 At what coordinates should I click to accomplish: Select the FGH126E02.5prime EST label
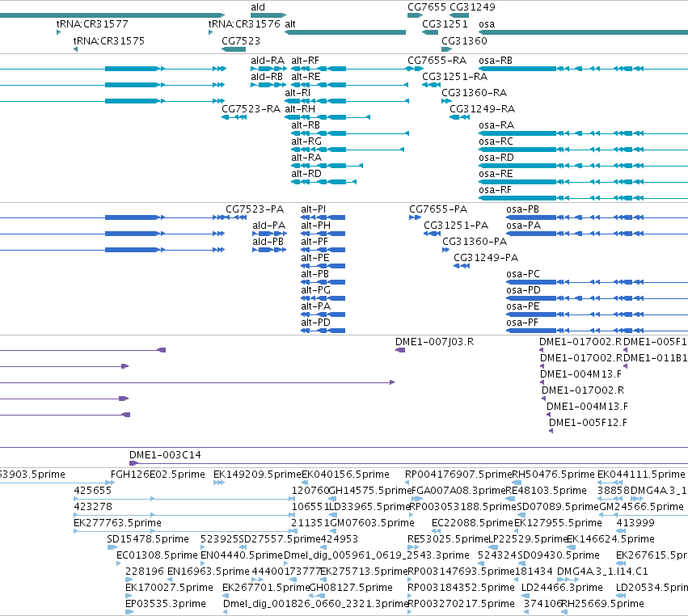(158, 475)
